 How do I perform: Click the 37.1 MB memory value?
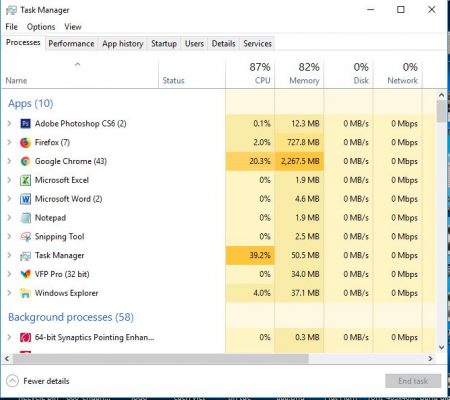click(x=305, y=293)
